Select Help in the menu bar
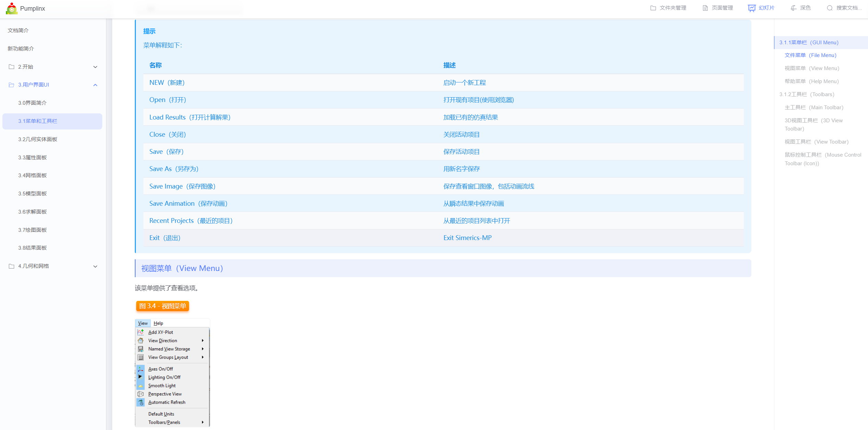This screenshot has height=430, width=868. pyautogui.click(x=159, y=323)
